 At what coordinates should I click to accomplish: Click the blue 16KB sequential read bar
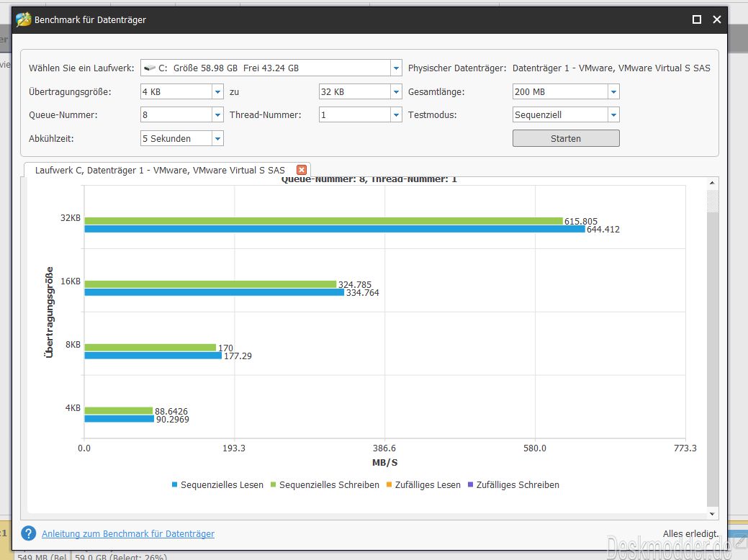coord(215,292)
